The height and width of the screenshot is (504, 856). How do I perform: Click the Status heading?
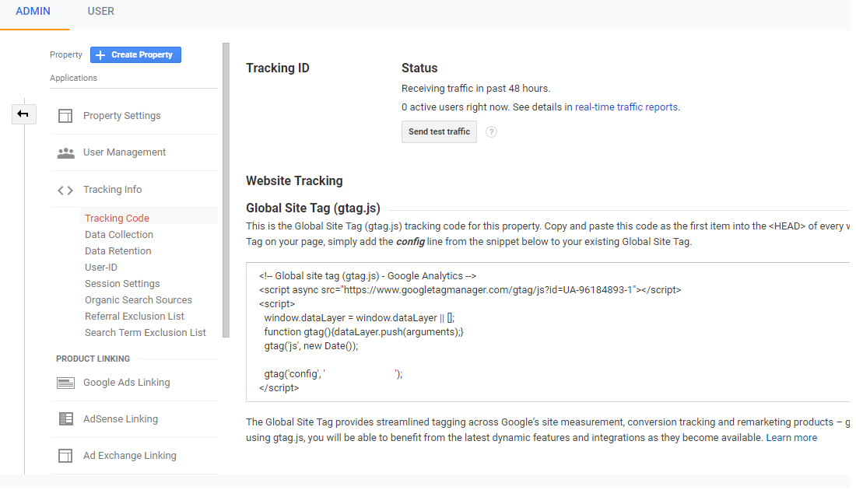tap(419, 68)
